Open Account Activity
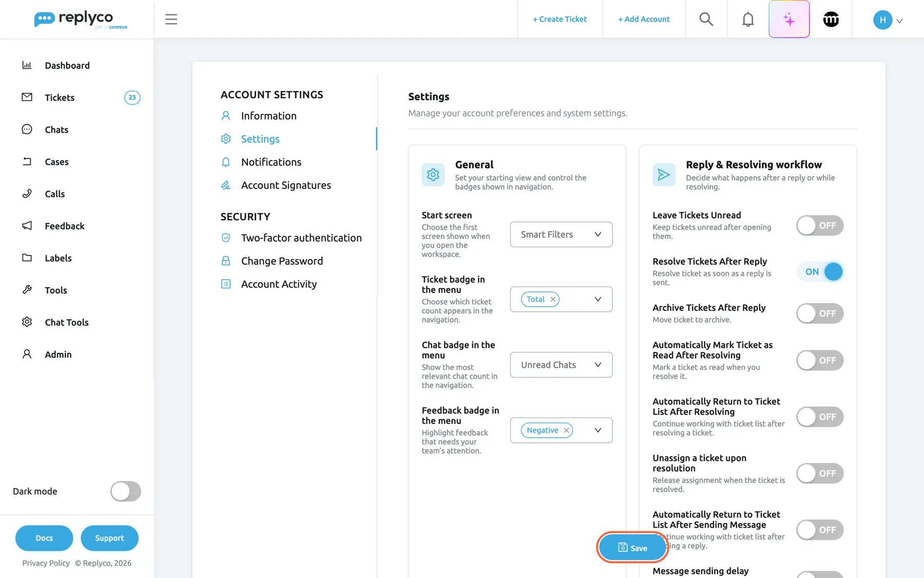This screenshot has height=578, width=924. (x=279, y=284)
